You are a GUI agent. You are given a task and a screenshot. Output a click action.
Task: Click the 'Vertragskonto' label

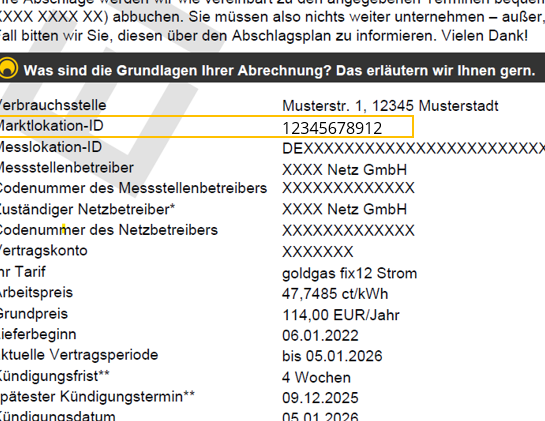[43, 251]
